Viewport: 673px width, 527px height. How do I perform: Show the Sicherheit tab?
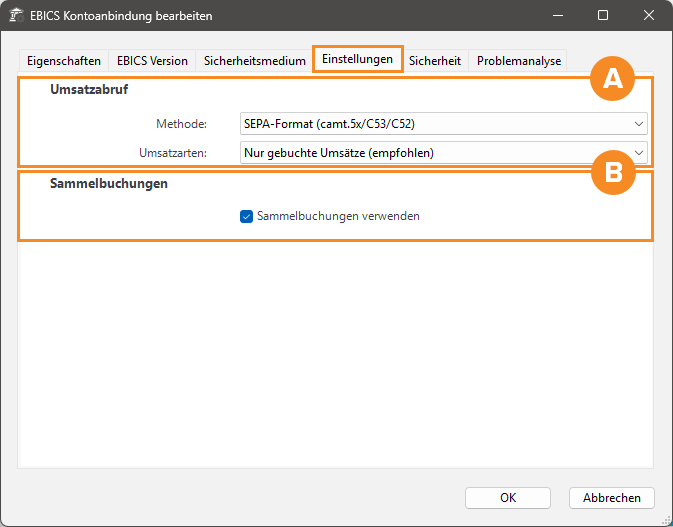coord(435,61)
